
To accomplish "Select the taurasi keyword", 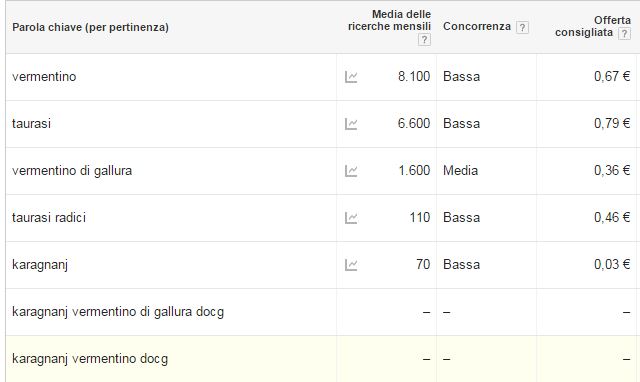I will (x=31, y=124).
